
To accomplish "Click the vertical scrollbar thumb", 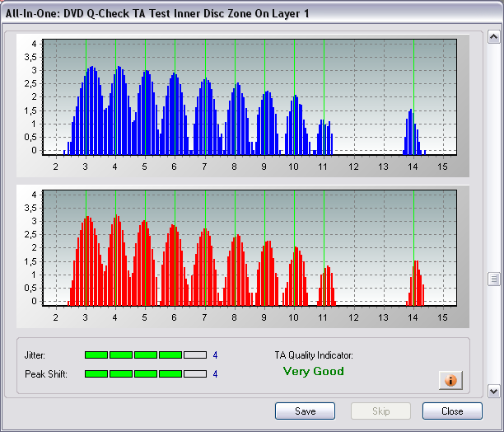I will [494, 279].
